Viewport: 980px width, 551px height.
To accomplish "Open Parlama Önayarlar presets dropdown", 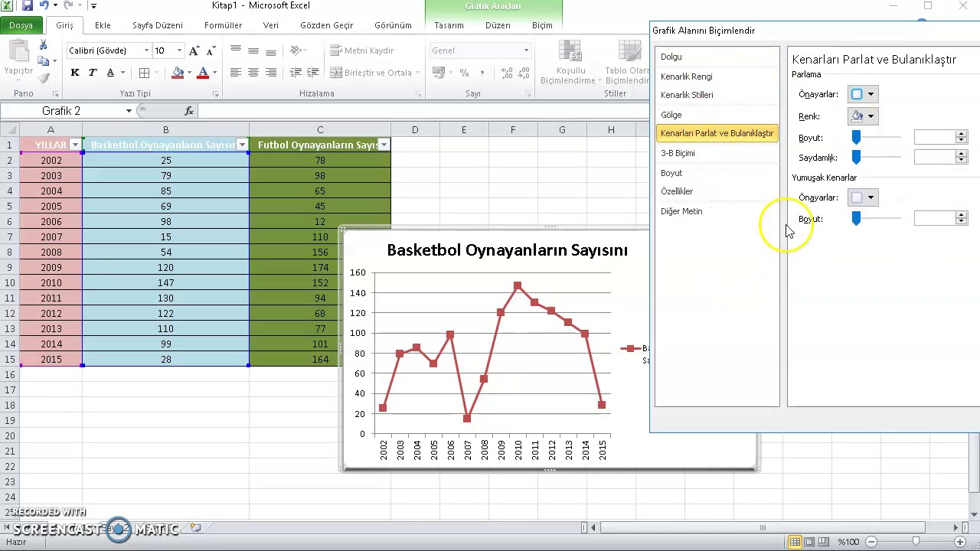I will (862, 94).
